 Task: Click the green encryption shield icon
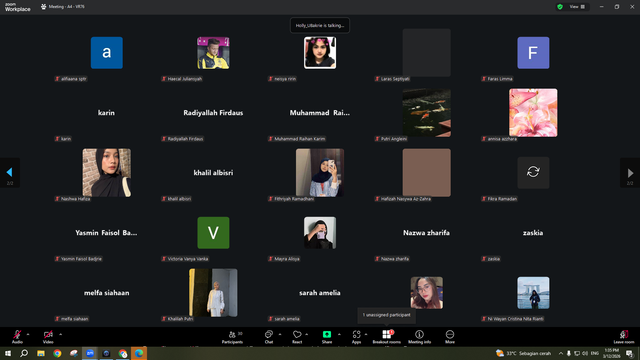560,7
